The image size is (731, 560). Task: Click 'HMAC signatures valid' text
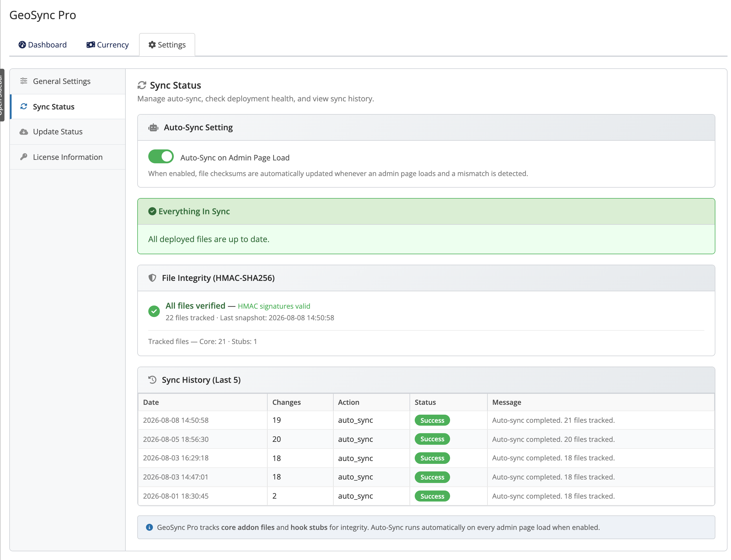click(274, 306)
